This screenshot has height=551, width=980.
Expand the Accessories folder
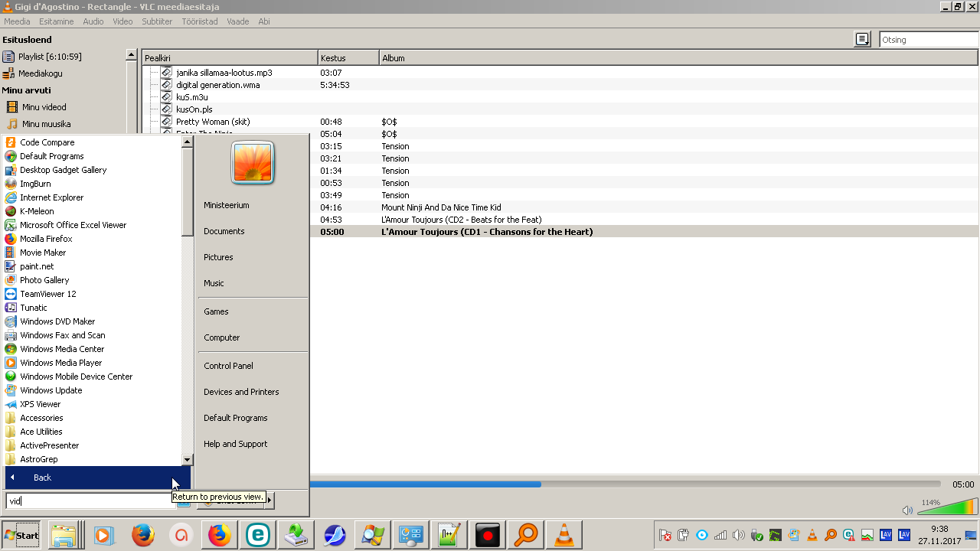(41, 418)
